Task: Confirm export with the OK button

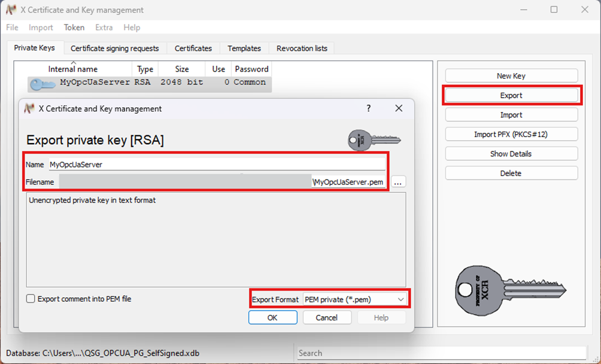Action: point(272,318)
